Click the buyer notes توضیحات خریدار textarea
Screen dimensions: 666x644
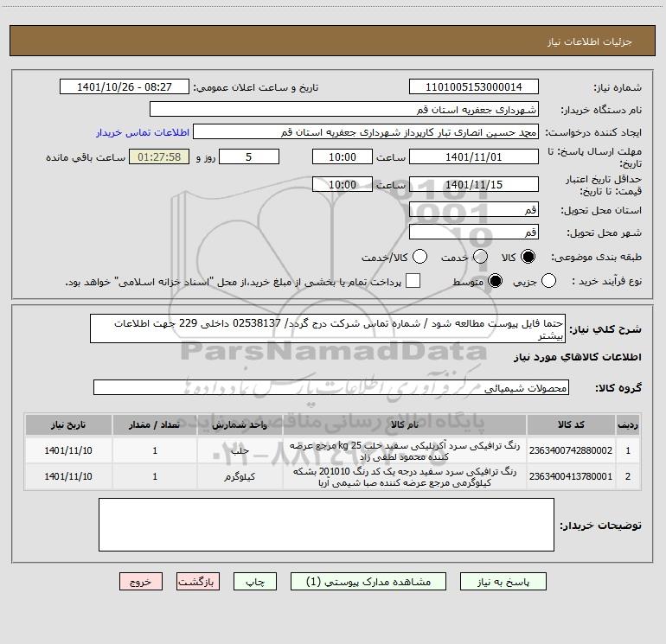[326, 525]
